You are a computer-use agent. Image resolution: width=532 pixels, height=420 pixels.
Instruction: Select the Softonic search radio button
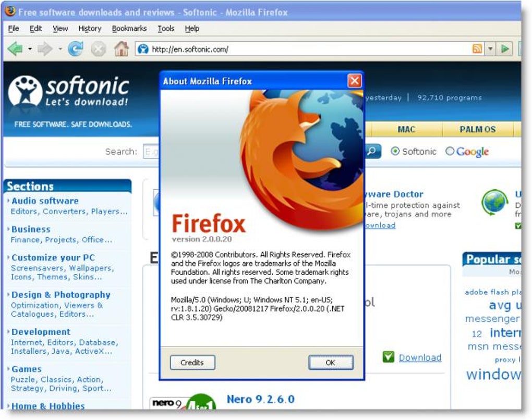pos(395,151)
